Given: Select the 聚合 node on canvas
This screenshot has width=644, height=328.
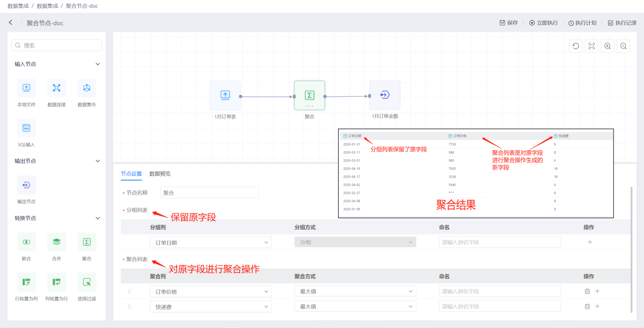Looking at the screenshot, I should (x=309, y=95).
